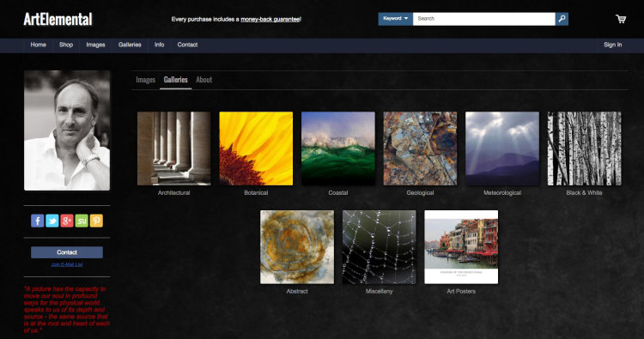Viewport: 644px width, 339px height.
Task: Open Contact in the navigation bar
Action: [187, 45]
